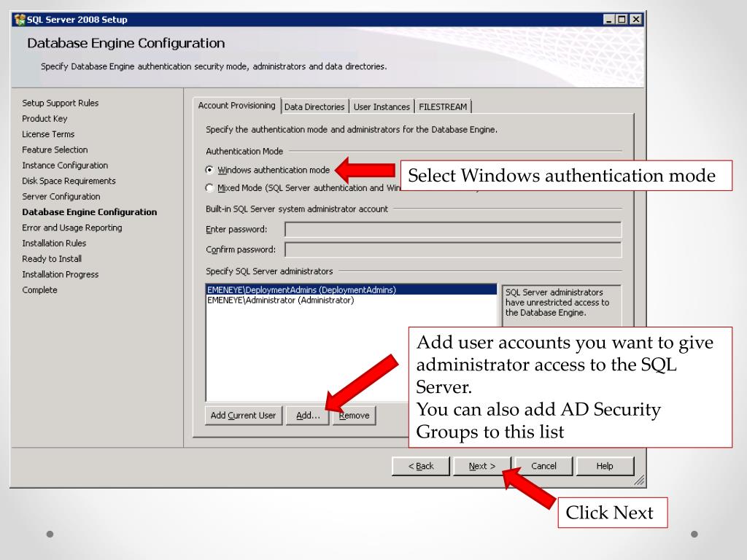
Task: Click Installation Progress step in sidebar
Action: [x=61, y=274]
